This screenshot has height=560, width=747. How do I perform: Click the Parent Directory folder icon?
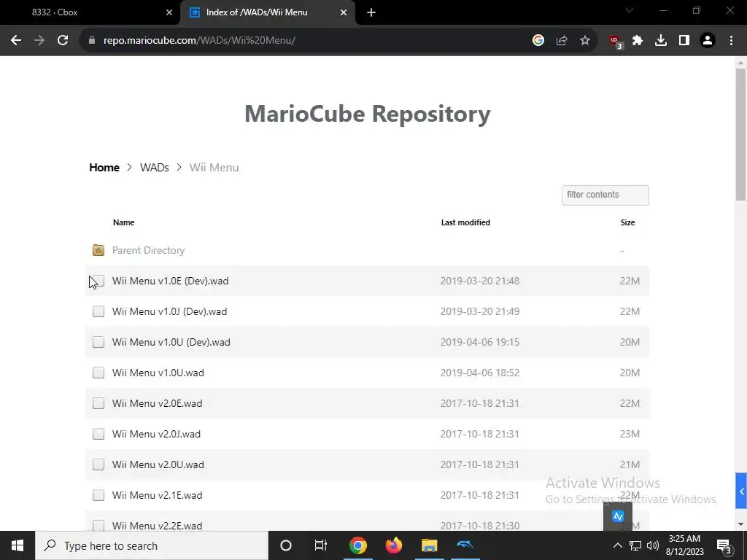98,250
